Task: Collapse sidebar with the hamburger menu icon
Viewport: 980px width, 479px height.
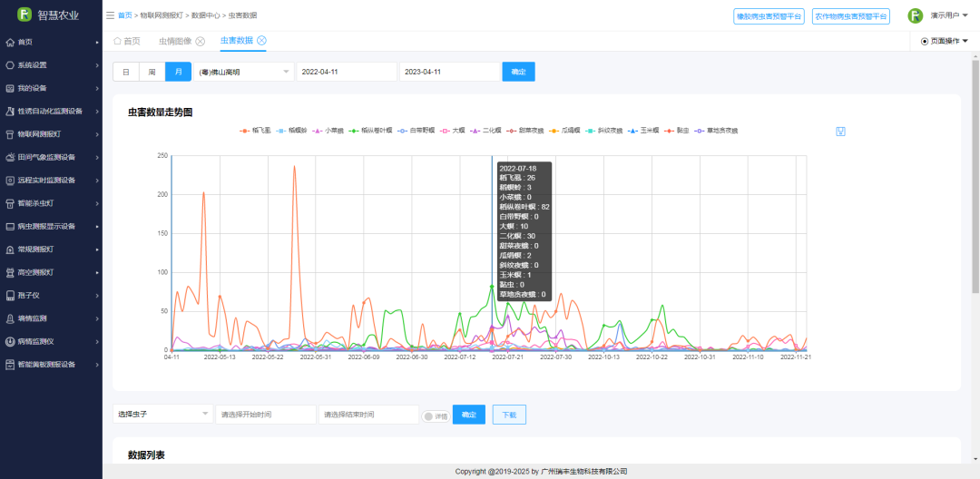Action: click(x=110, y=15)
